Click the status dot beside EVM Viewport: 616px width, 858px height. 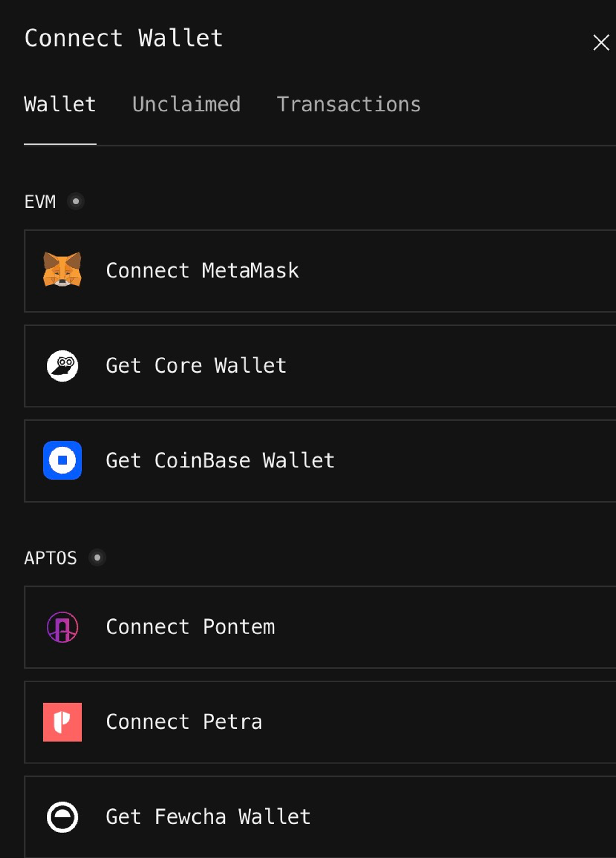pos(76,201)
